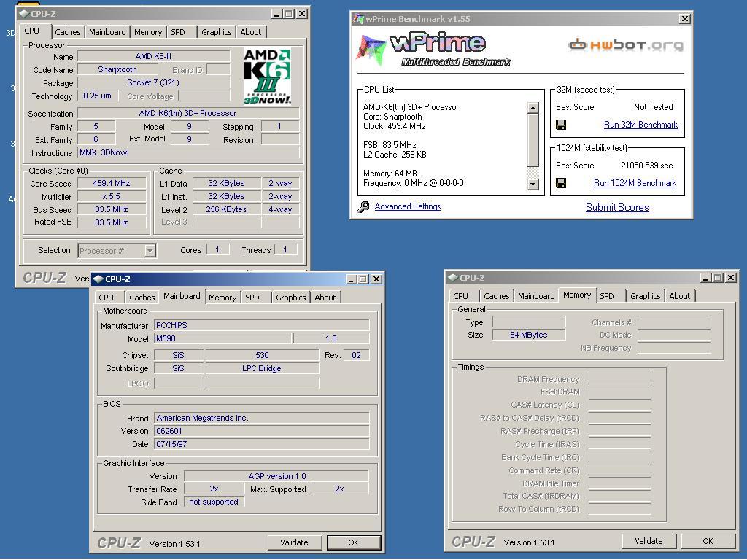Click the Socket 7 (321) package field
Image resolution: width=747 pixels, height=560 pixels.
point(153,82)
